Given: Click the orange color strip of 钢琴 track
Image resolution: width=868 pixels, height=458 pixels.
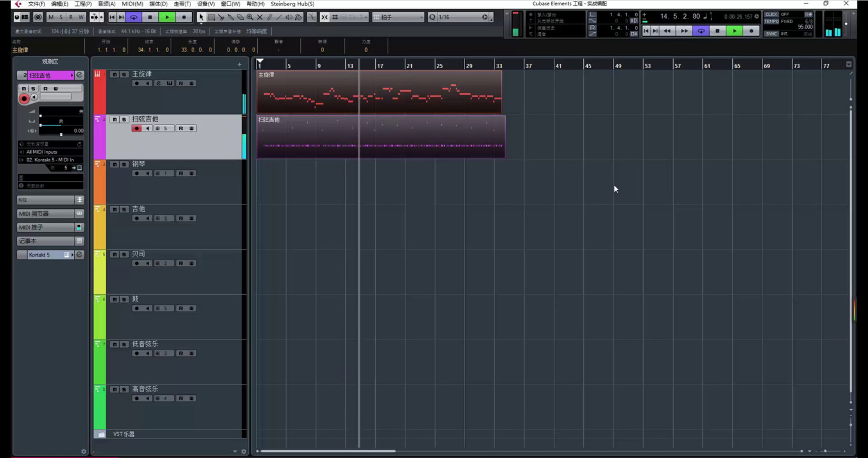Looking at the screenshot, I should [x=99, y=182].
